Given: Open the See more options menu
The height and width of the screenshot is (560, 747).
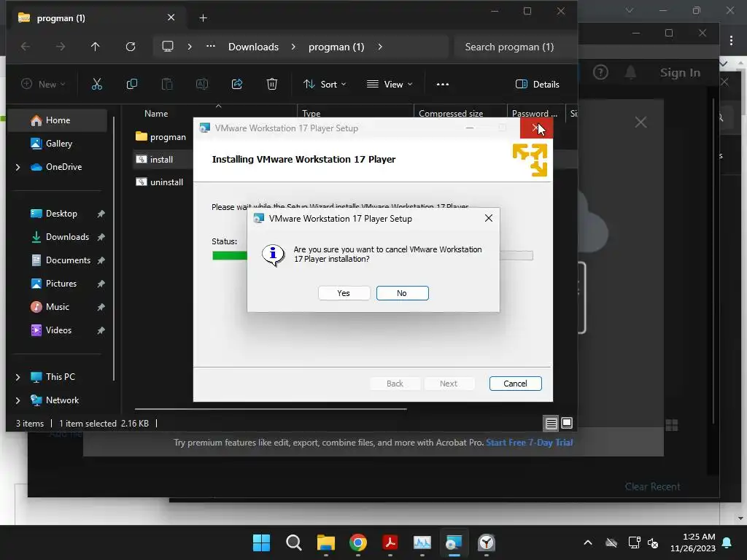Looking at the screenshot, I should [443, 85].
